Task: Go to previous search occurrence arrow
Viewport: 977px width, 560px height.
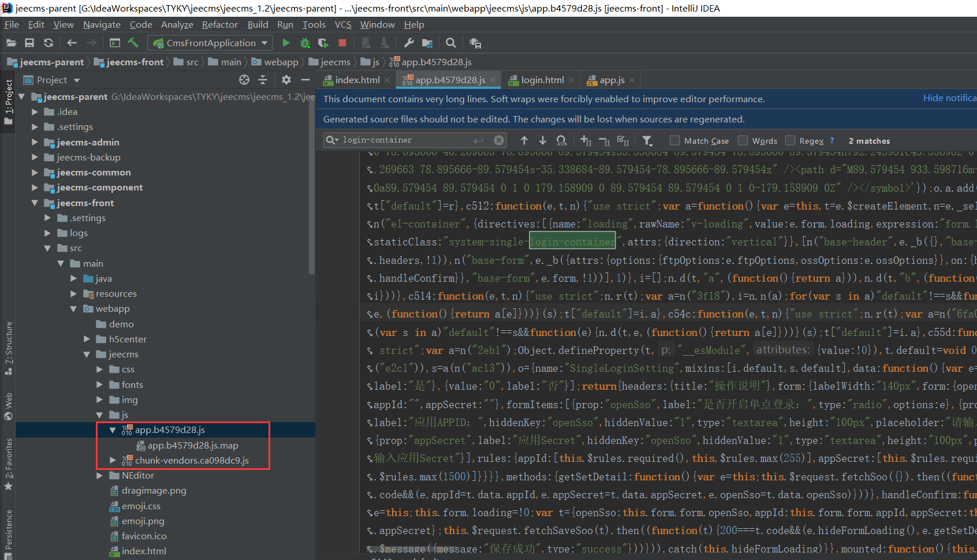Action: point(524,140)
